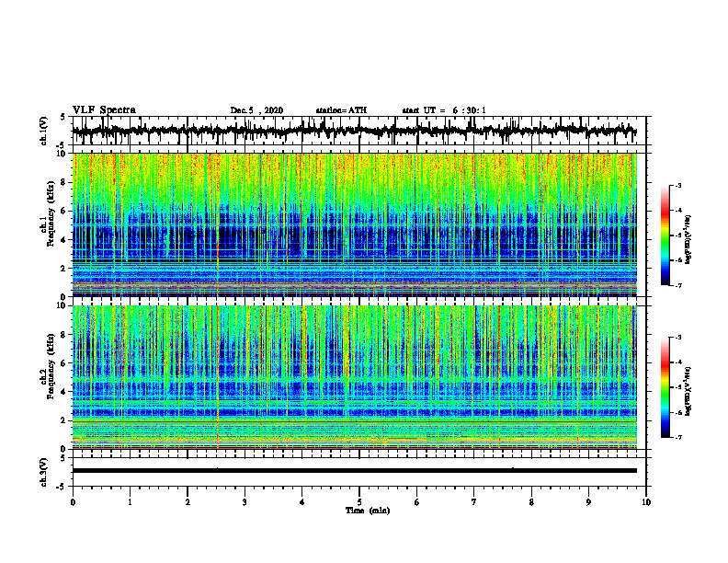728x563 pixels.
Task: Click the '10' kHz tick on ch.1 spectrogram
Action: point(63,154)
